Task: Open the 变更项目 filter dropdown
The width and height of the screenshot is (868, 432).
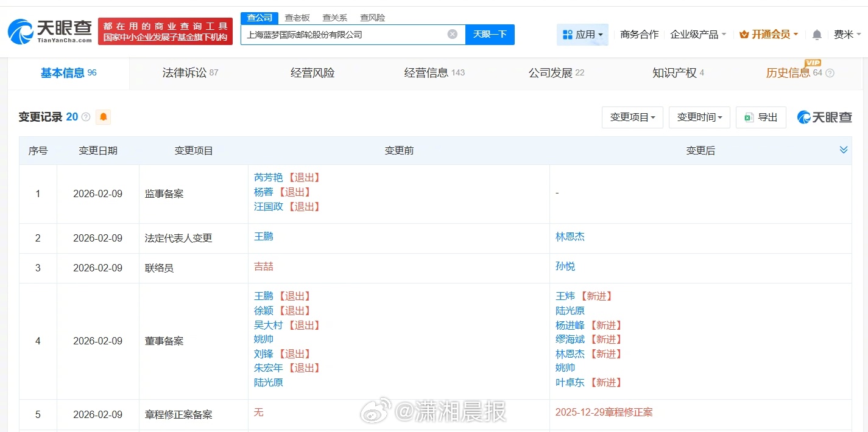Action: [632, 117]
